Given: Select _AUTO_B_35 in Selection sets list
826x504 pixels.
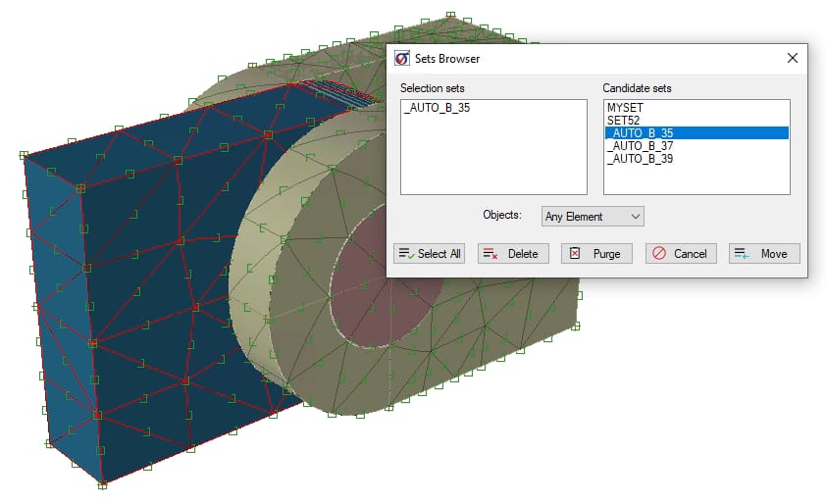Looking at the screenshot, I should [x=437, y=108].
